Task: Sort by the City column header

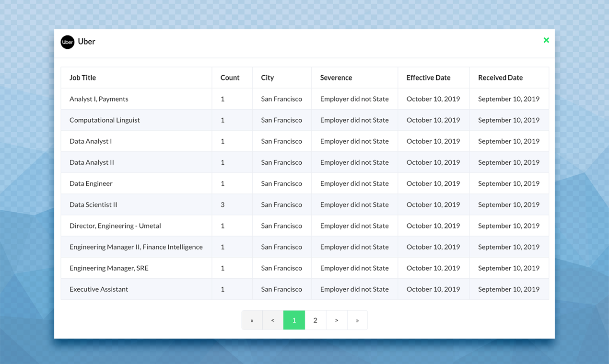Action: click(267, 77)
